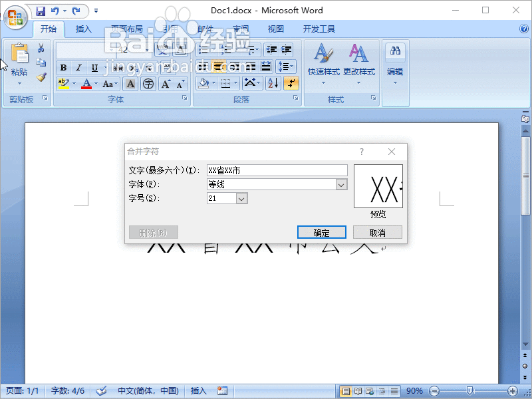Open the line spacing dropdown
Screen dimensions: 532x399
(286, 66)
